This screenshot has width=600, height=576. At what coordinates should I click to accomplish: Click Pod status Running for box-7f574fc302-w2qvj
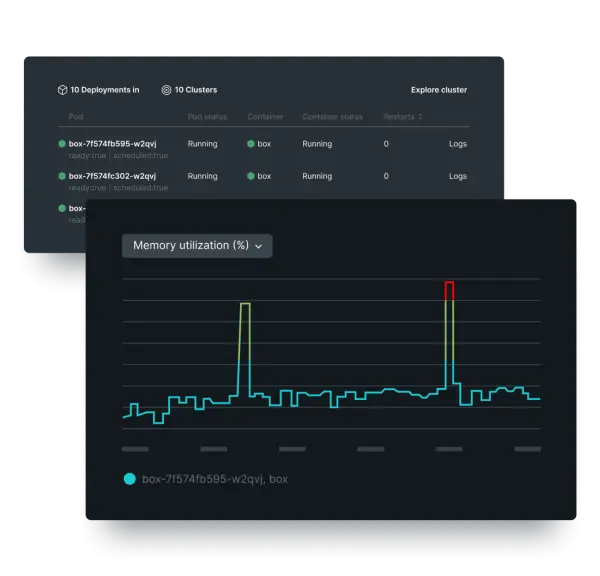click(202, 176)
